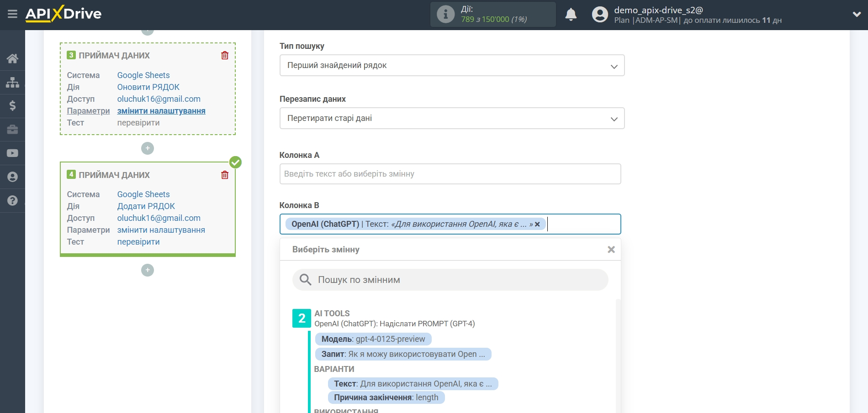Screen dimensions: 868x413
Task: Select the Запит variable chip
Action: click(403, 354)
